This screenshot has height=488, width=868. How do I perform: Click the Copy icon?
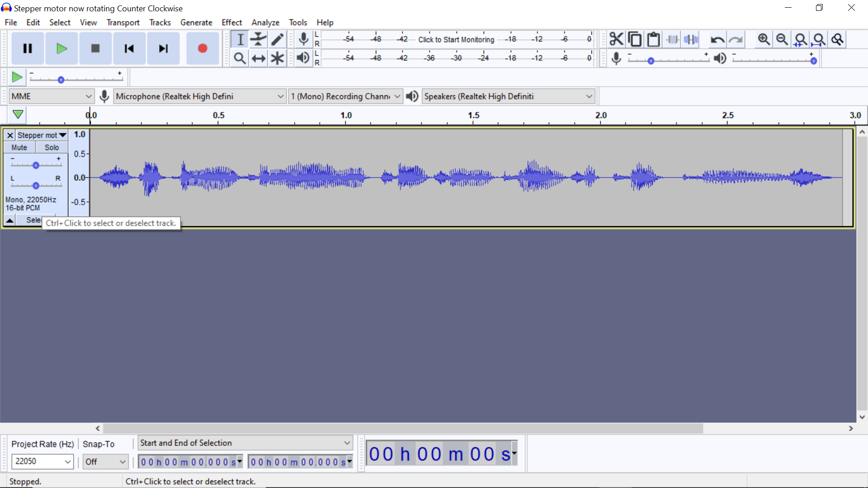point(635,39)
